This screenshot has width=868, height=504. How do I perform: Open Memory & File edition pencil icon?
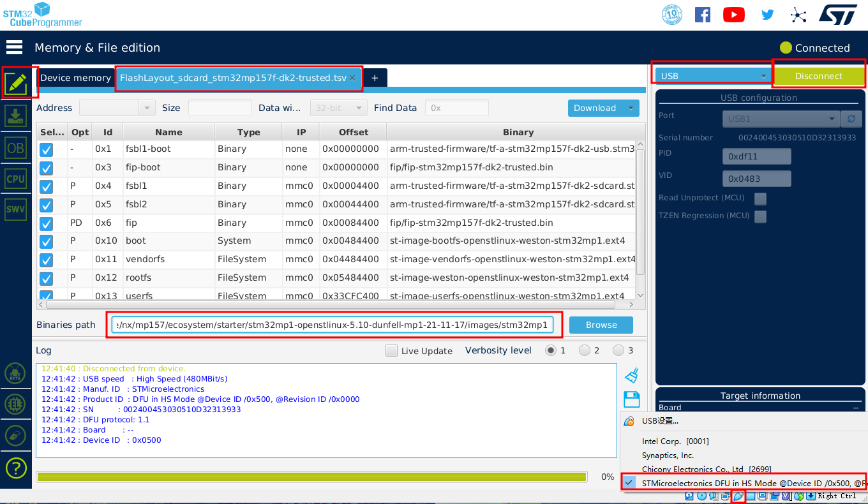(16, 83)
